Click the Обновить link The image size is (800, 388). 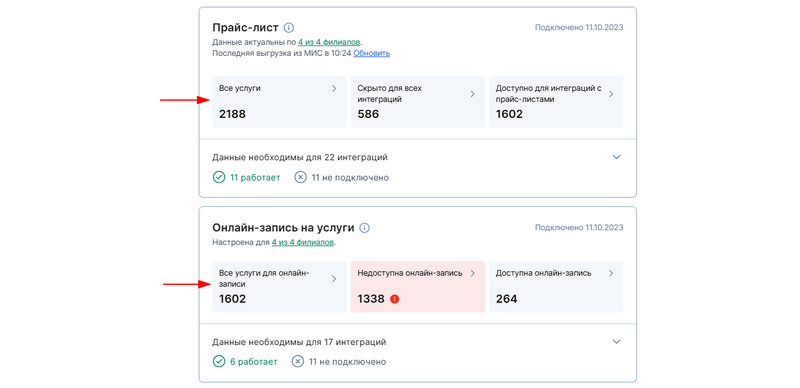coord(371,53)
